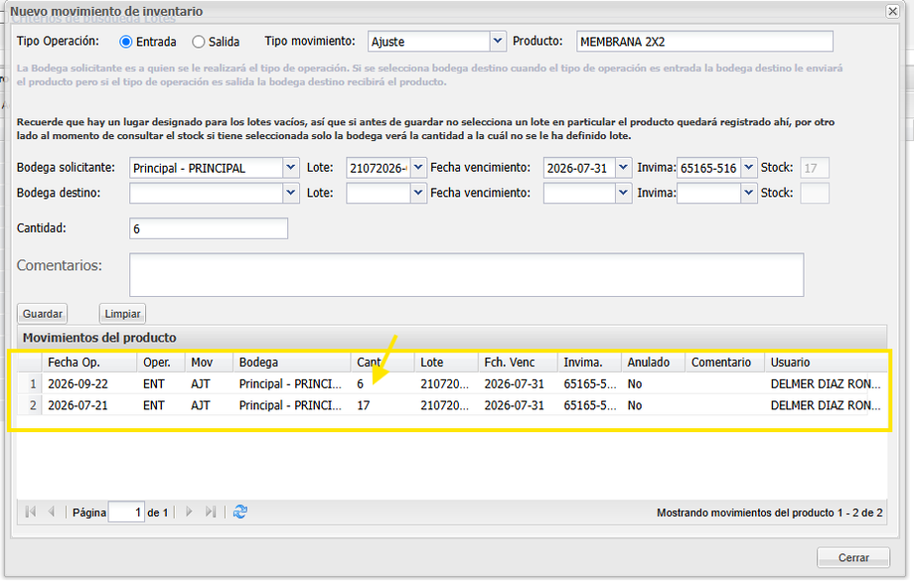Image resolution: width=914 pixels, height=588 pixels.
Task: Open the Tipo movimiento dropdown
Action: [497, 41]
